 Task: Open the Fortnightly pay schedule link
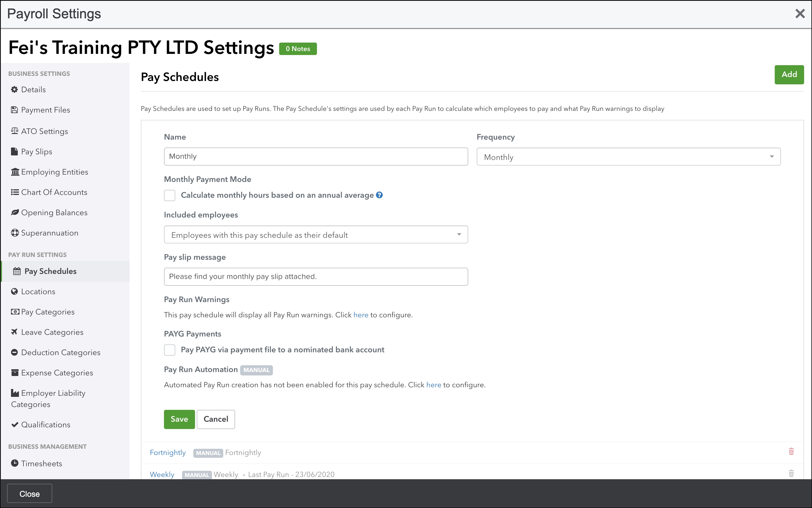[x=168, y=452]
